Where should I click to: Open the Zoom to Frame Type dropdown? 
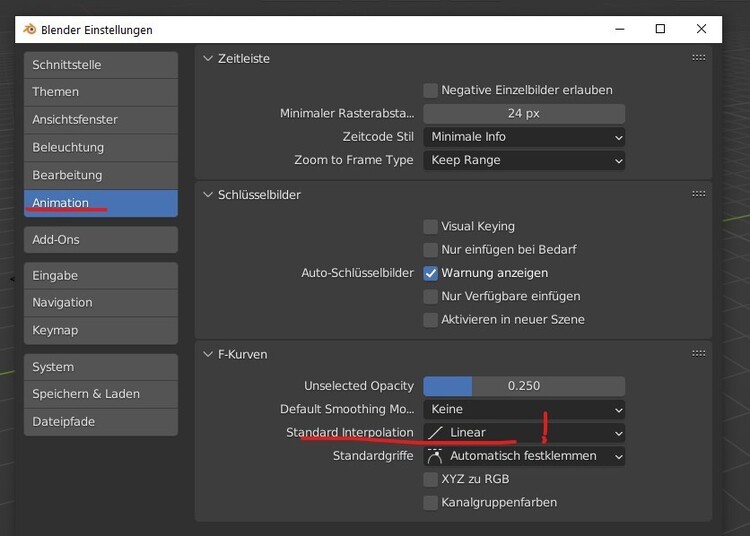point(524,160)
